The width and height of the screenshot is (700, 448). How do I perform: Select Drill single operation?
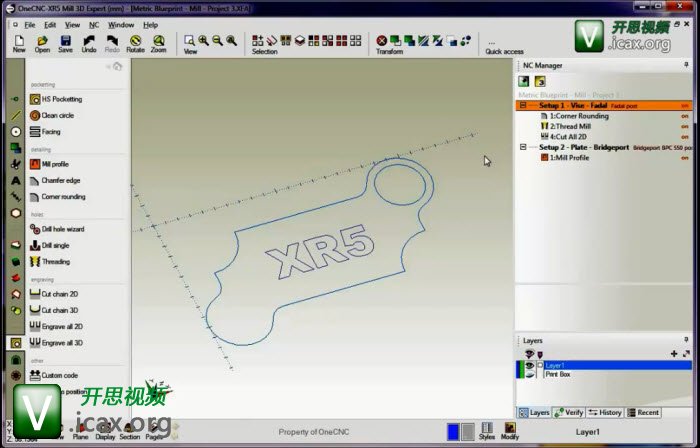50,245
